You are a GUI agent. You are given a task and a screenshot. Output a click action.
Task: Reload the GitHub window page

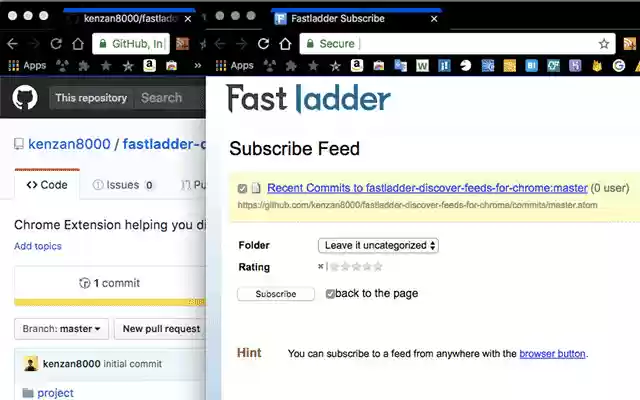[x=56, y=44]
